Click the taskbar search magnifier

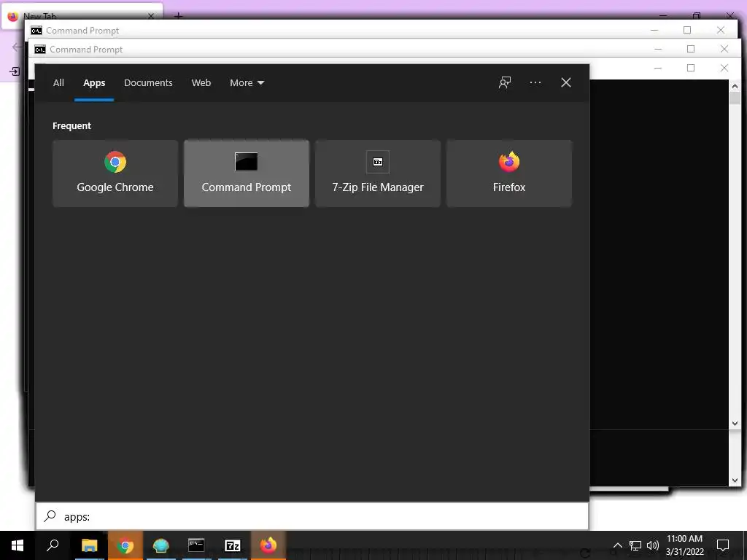53,545
